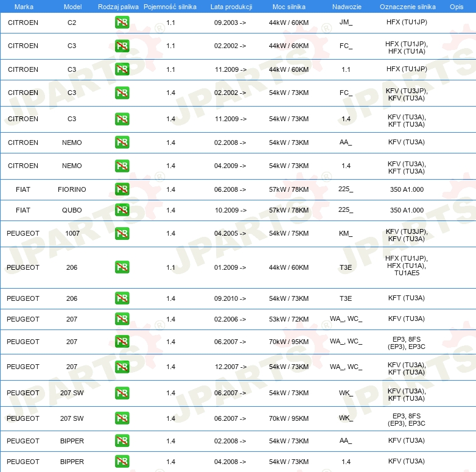Click the fuel icon for Peugeot 207 from 12.2007

122,367
